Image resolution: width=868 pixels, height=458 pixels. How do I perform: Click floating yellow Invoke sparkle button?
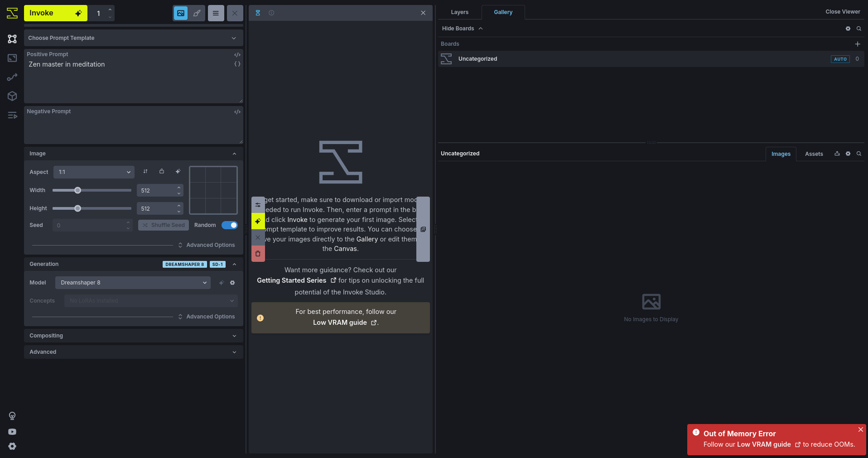(x=258, y=221)
